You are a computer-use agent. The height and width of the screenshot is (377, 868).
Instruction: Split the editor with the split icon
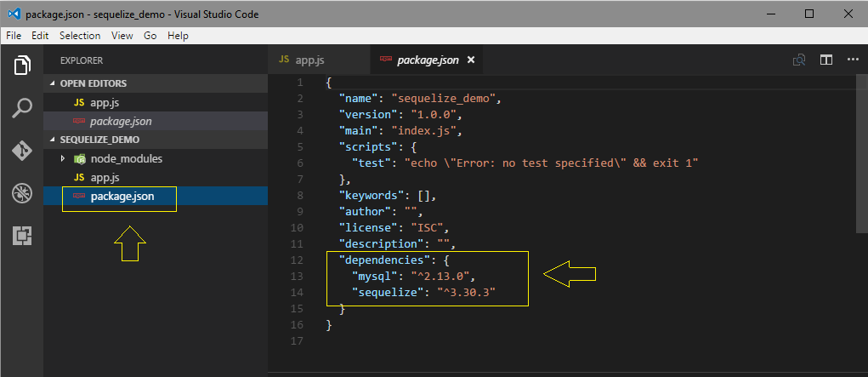826,60
